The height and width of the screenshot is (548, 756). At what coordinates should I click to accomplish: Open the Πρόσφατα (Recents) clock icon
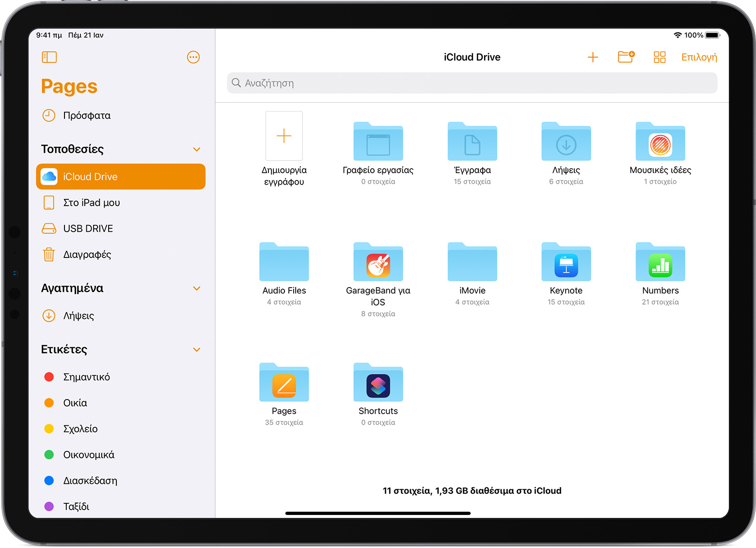click(49, 115)
